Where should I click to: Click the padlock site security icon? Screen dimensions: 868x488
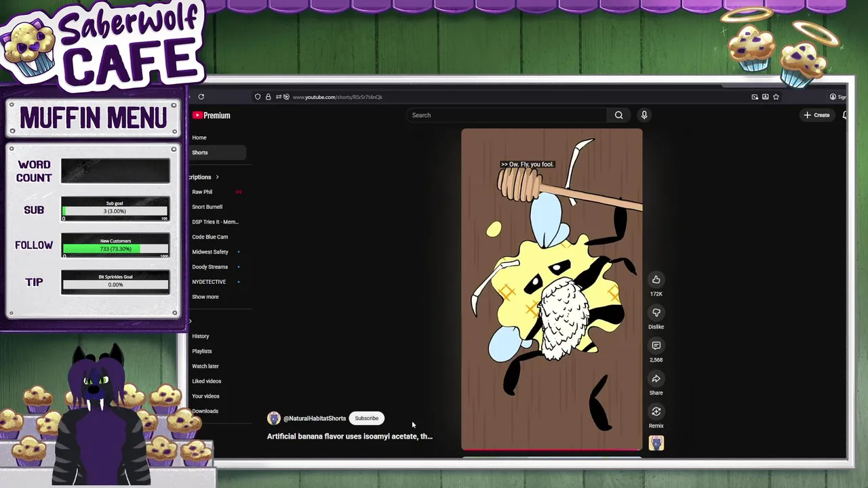pyautogui.click(x=268, y=97)
